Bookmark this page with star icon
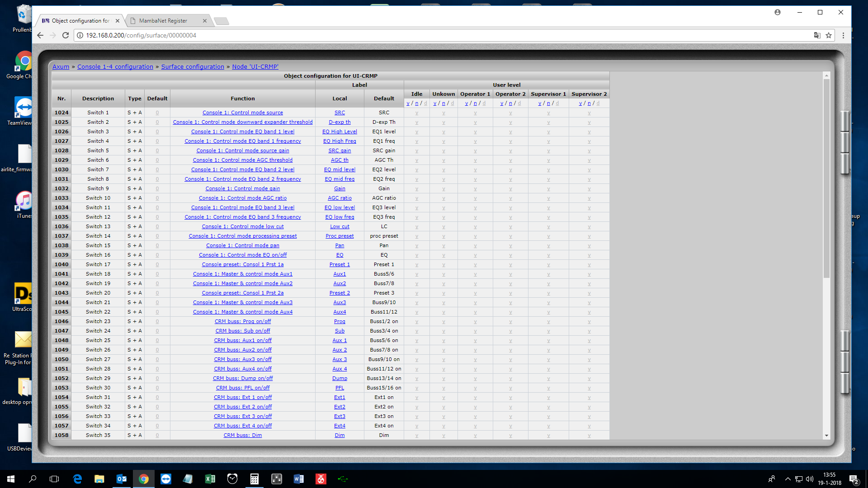The width and height of the screenshot is (868, 488). [x=829, y=35]
